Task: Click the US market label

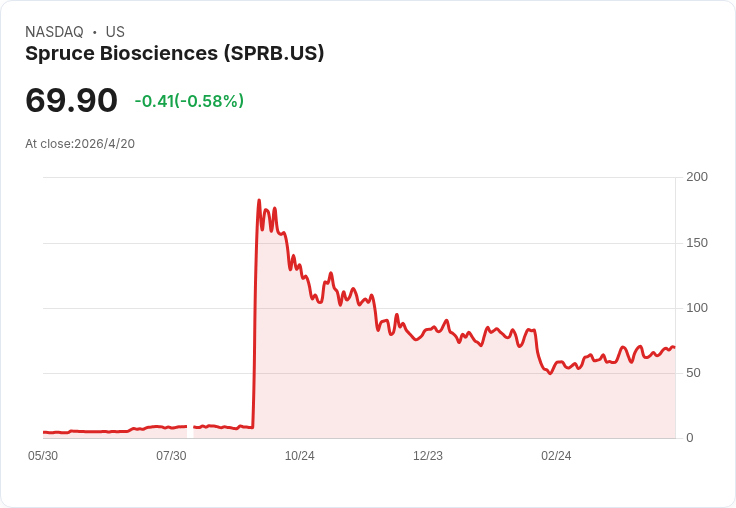Action: (x=115, y=32)
